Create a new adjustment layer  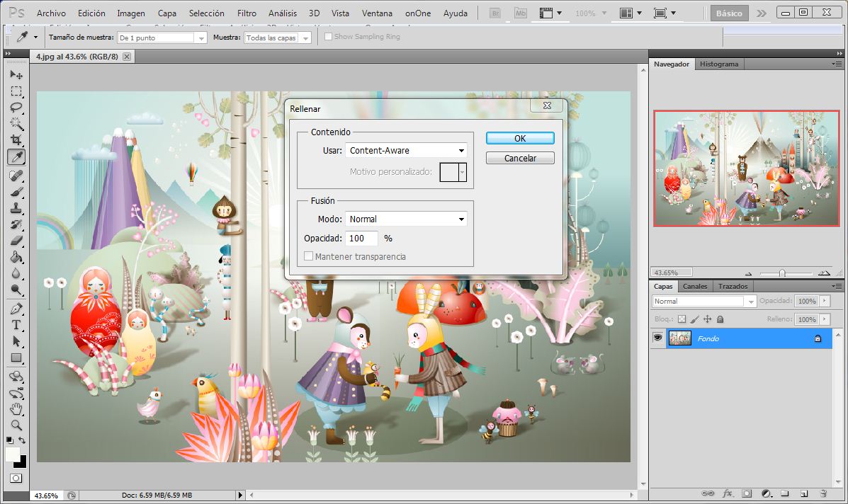click(766, 493)
